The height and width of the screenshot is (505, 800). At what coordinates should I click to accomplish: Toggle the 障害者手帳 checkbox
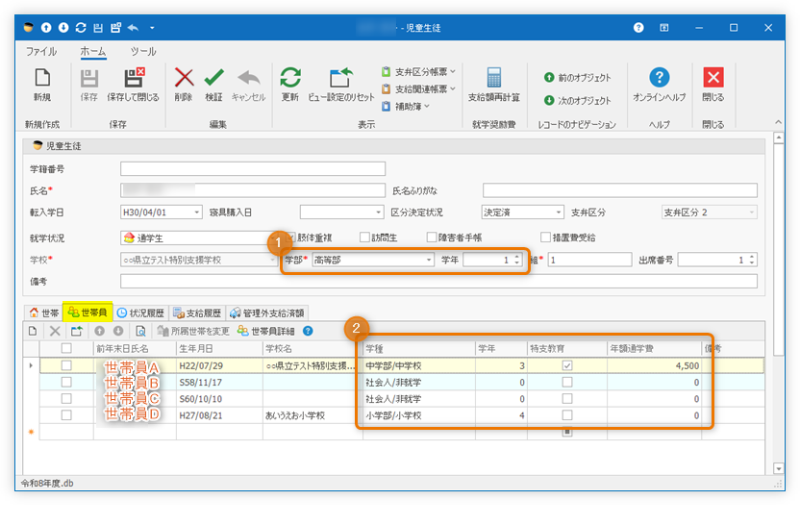(x=432, y=237)
